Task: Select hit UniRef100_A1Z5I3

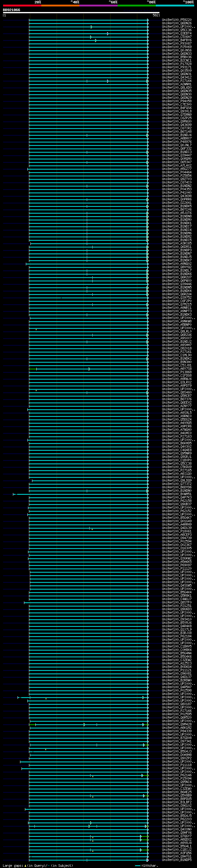Action: coord(177,663)
